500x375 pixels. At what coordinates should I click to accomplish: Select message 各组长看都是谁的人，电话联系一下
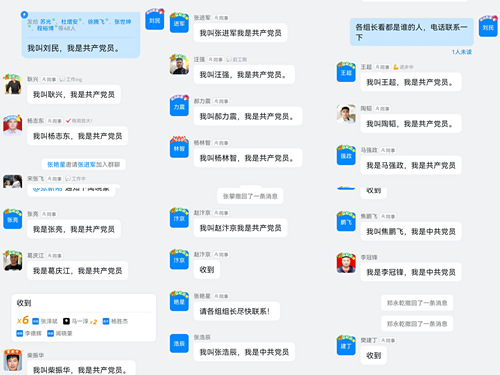(412, 32)
